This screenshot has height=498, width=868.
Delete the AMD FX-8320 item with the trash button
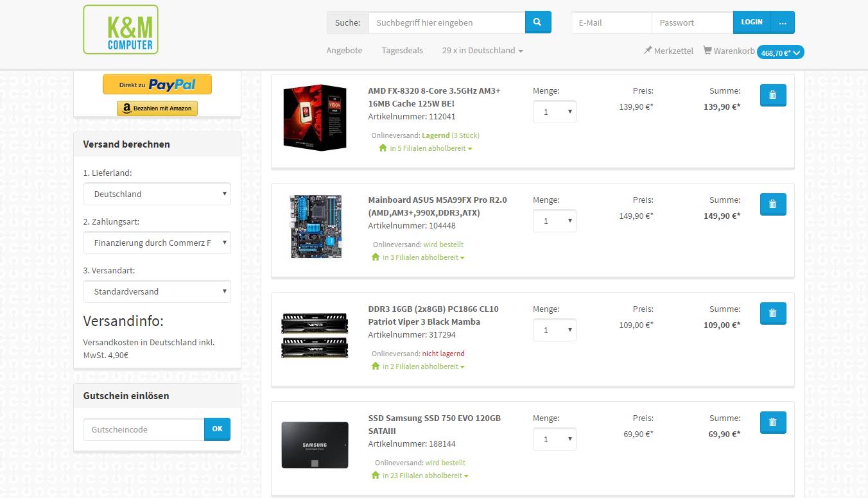tap(773, 95)
